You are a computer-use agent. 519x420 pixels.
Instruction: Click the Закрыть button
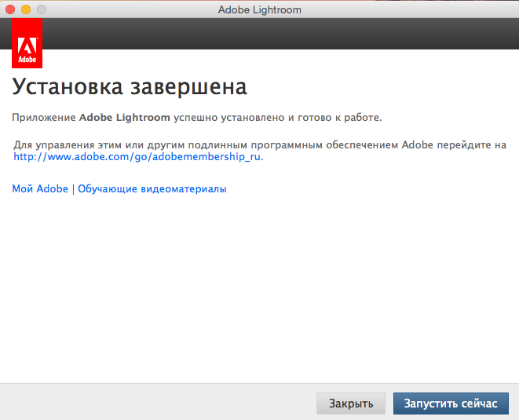[351, 404]
